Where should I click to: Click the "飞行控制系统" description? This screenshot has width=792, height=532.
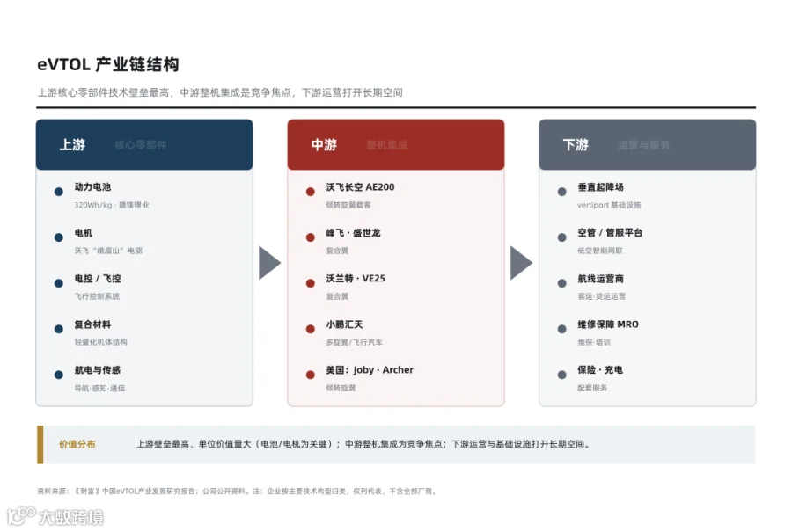97,296
